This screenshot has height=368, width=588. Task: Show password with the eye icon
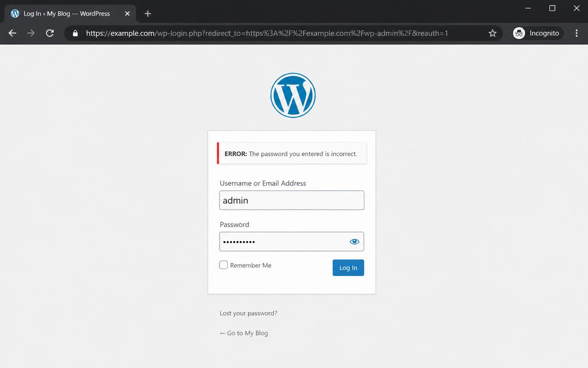(354, 241)
